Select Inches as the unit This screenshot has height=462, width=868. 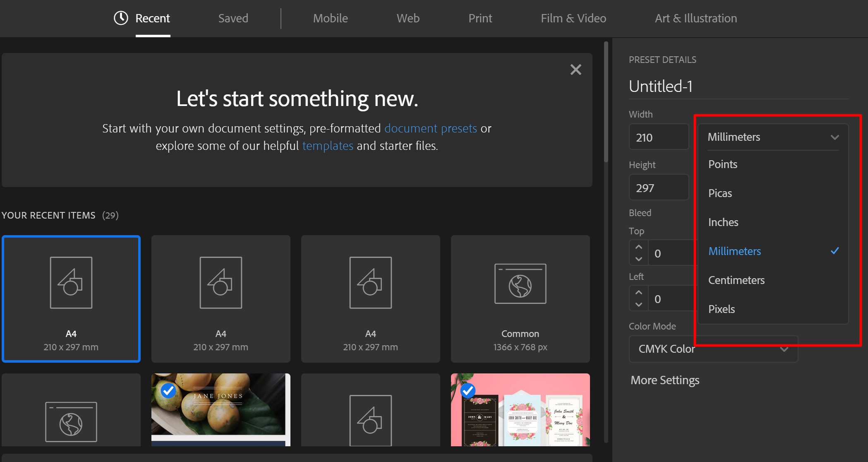coord(773,222)
